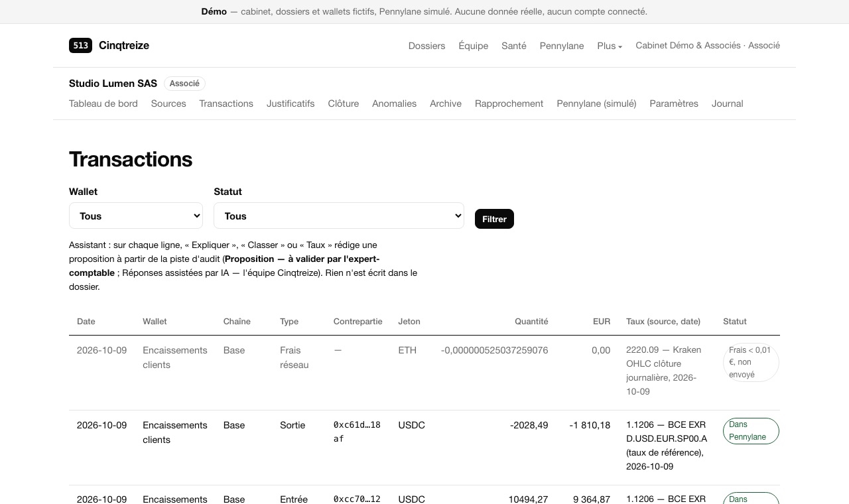Image resolution: width=849 pixels, height=504 pixels.
Task: Expand the Plus dropdown menu
Action: click(x=610, y=46)
